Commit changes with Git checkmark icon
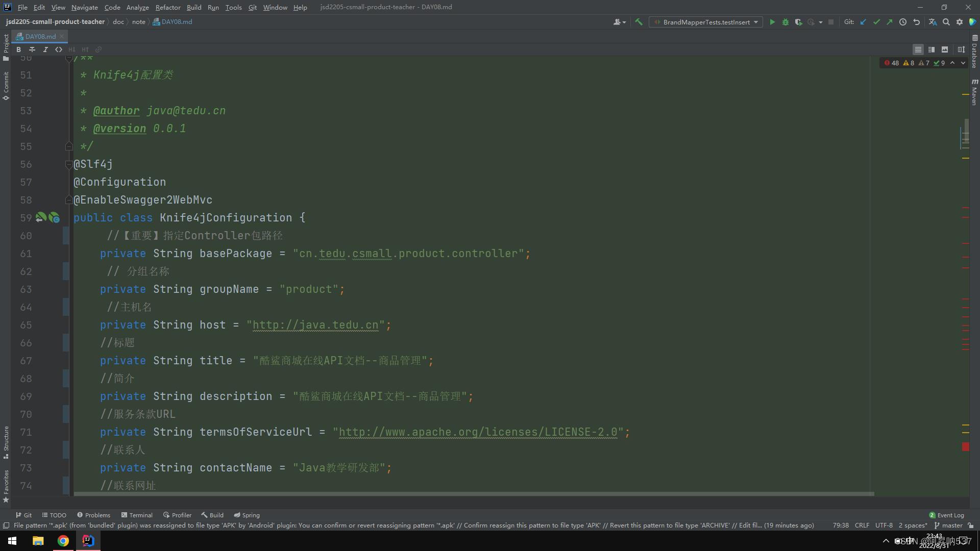Image resolution: width=980 pixels, height=551 pixels. (876, 22)
